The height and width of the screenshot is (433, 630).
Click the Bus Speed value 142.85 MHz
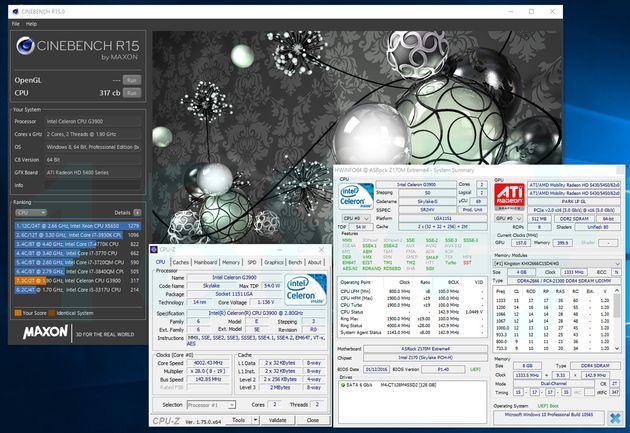(208, 379)
